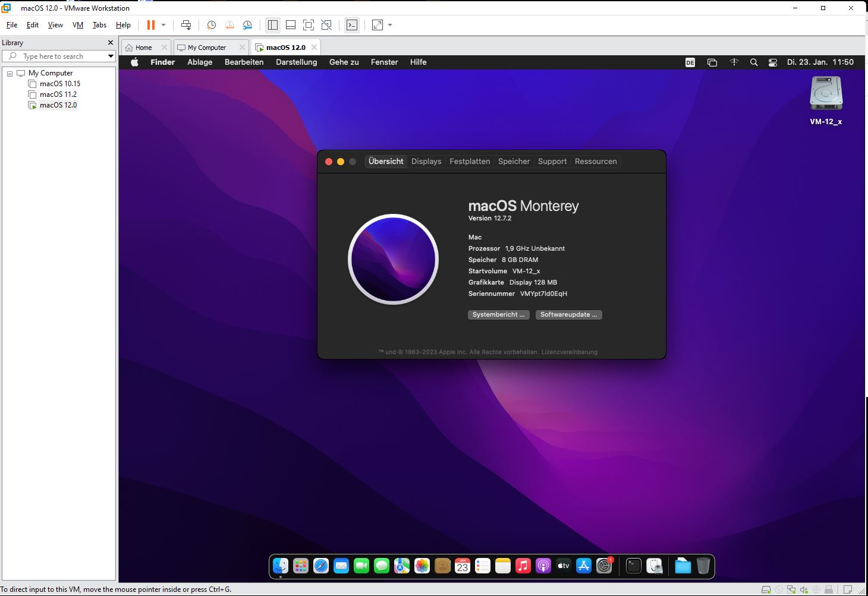Open Terminal from the Dock
Viewport: 868px width, 596px height.
coord(634,566)
